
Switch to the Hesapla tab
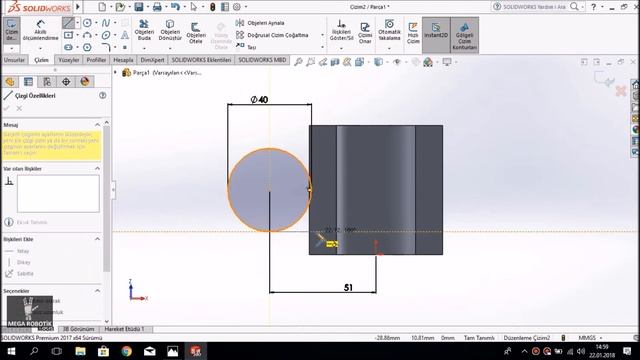[x=123, y=60]
